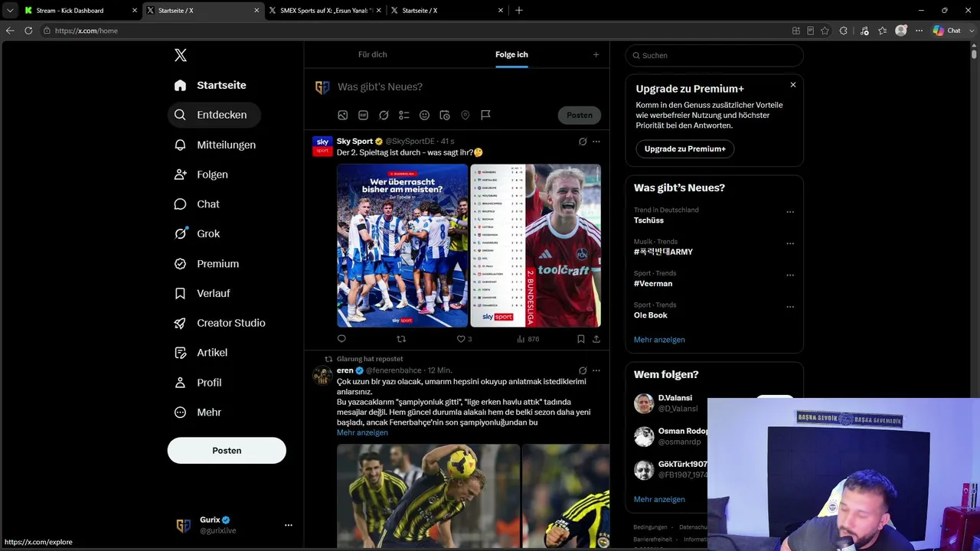
Task: Open a new browser tab
Action: 519,11
